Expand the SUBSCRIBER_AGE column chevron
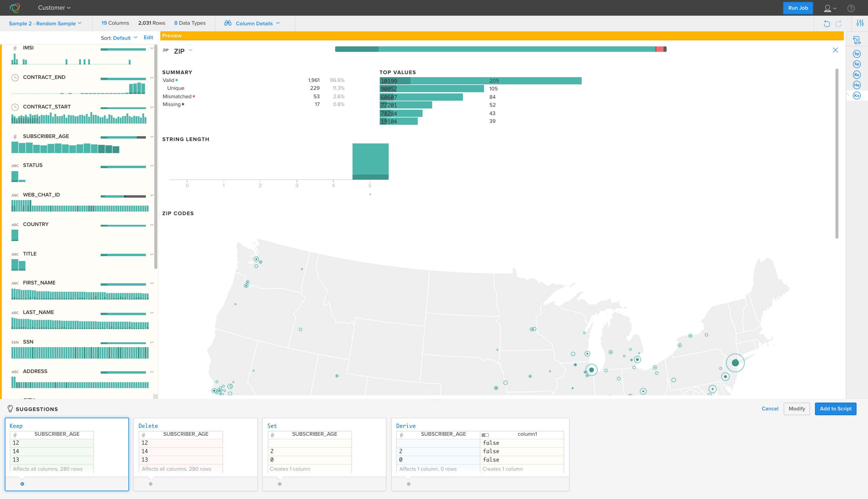 tap(152, 137)
